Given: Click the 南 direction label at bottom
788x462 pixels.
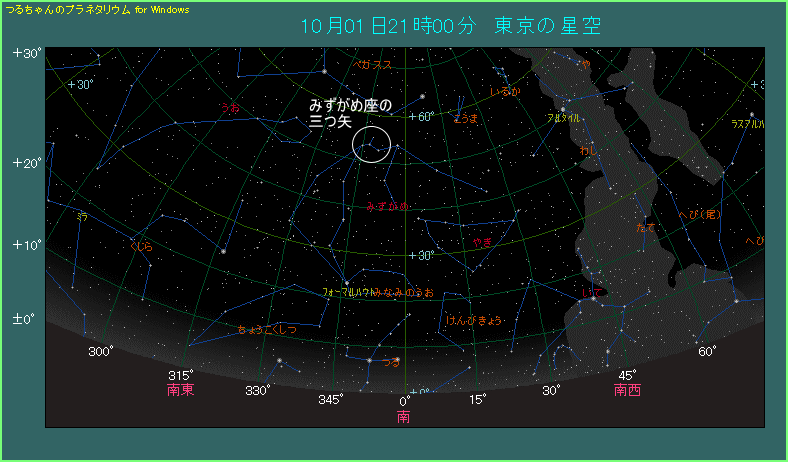Looking at the screenshot, I should click(x=404, y=416).
